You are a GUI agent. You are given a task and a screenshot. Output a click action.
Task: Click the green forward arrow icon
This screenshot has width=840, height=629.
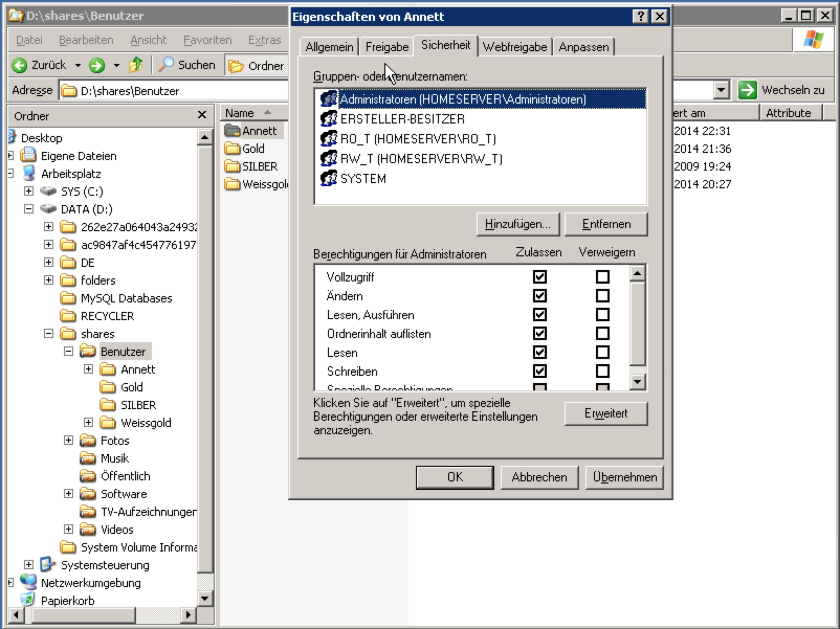[x=97, y=65]
